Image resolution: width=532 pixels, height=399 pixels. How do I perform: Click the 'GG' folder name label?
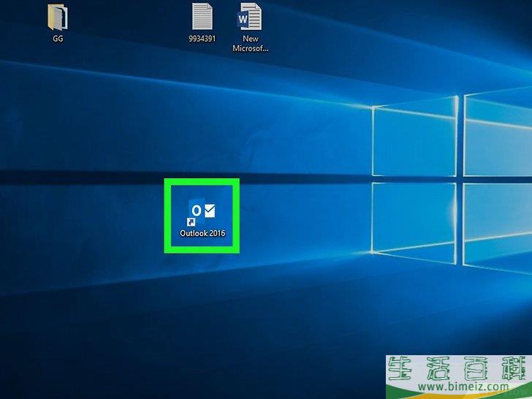click(58, 39)
